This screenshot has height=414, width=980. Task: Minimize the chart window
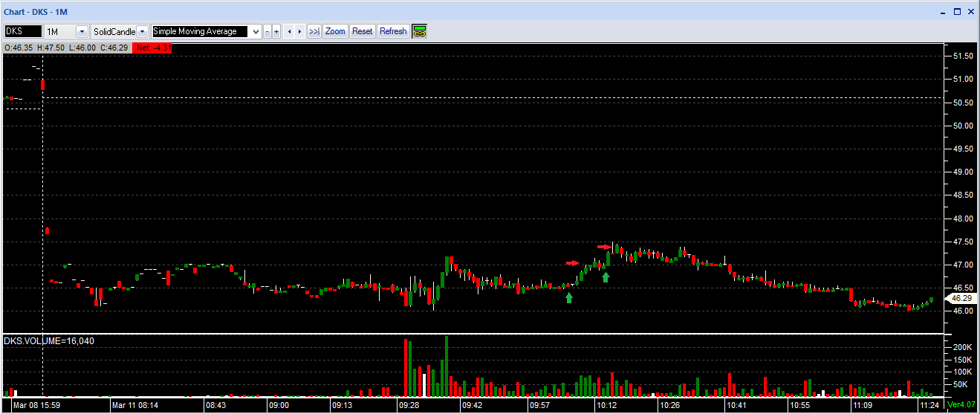pos(944,12)
